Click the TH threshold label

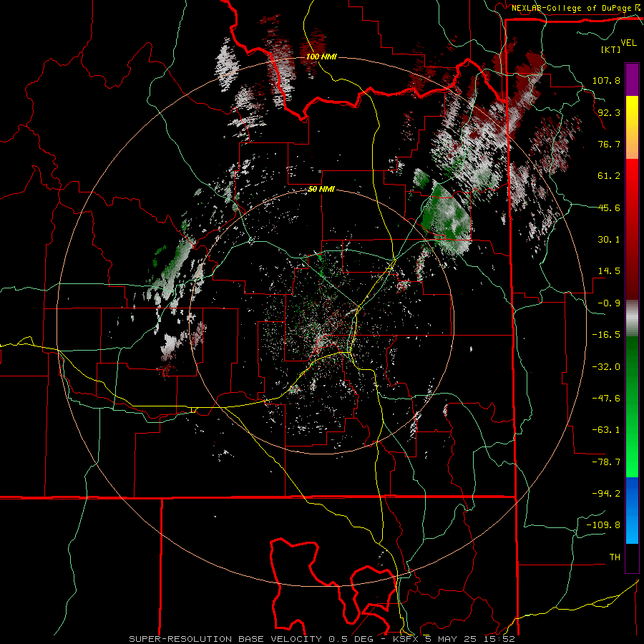[615, 557]
